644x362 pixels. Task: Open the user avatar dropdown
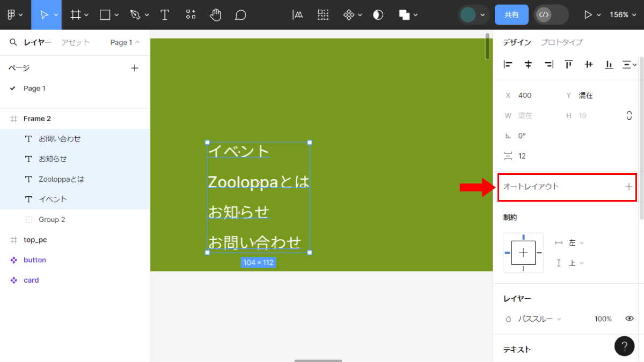(x=473, y=14)
